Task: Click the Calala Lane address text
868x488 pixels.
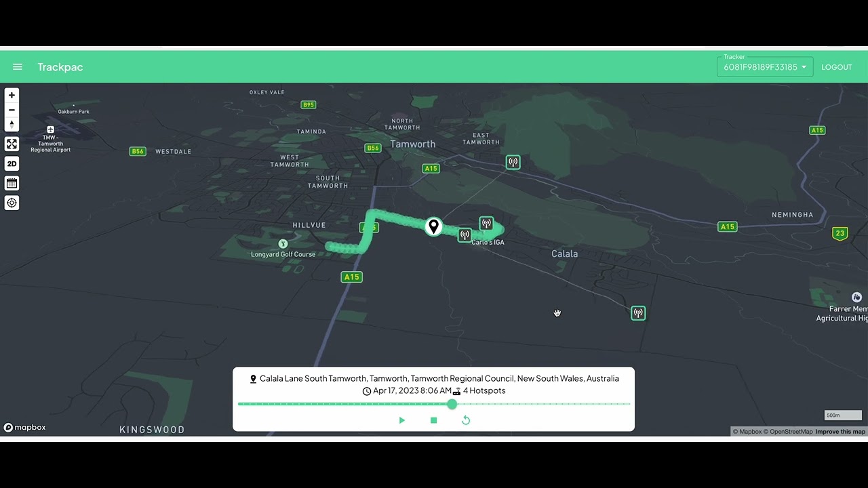Action: (439, 379)
